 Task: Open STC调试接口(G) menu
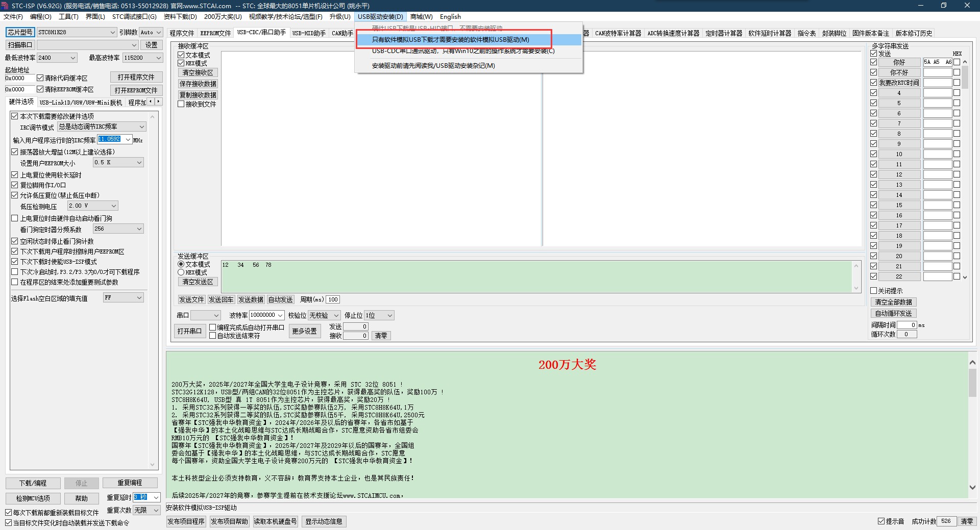(134, 17)
